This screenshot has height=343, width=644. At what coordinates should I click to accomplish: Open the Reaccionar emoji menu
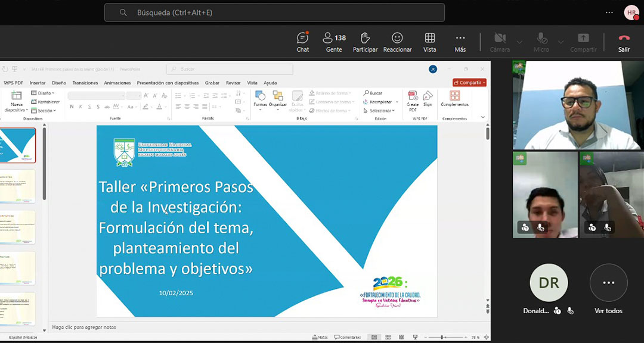point(397,42)
